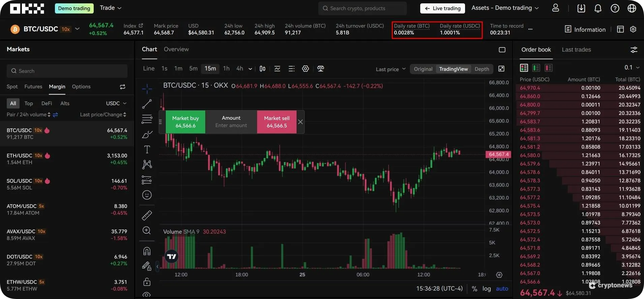Focus the Search crypto, products field
This screenshot has height=299, width=644.
click(362, 8)
